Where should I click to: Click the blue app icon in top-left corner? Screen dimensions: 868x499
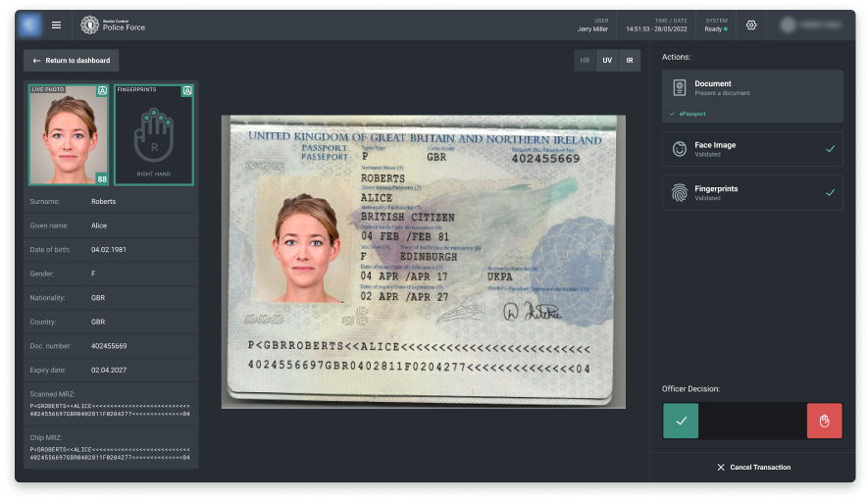coord(29,25)
